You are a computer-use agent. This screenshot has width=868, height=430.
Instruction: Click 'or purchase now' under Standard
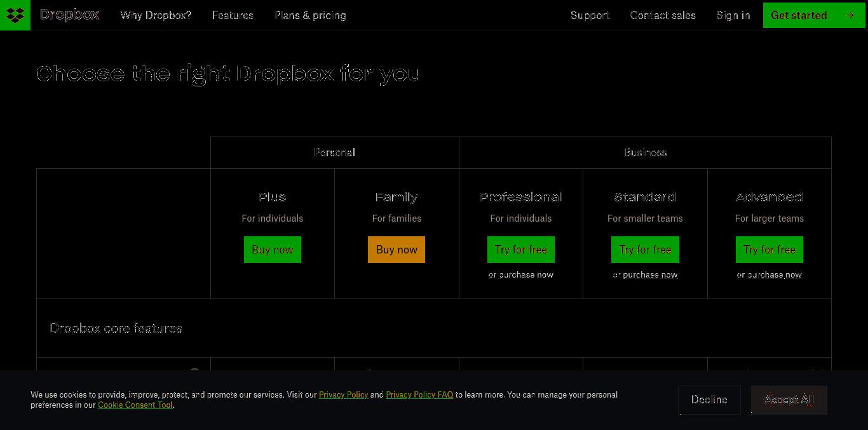[645, 275]
